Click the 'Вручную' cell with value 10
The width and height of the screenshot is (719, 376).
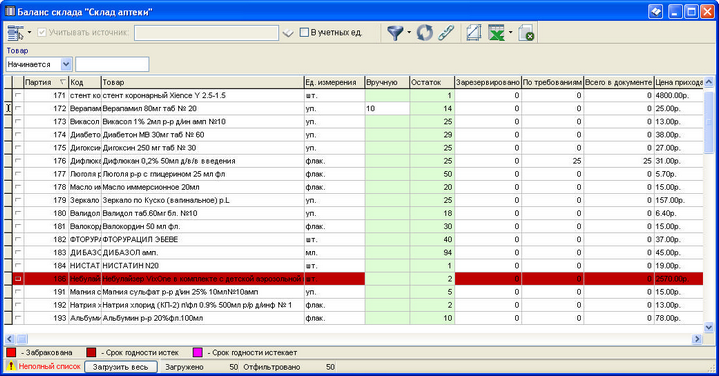pos(387,109)
